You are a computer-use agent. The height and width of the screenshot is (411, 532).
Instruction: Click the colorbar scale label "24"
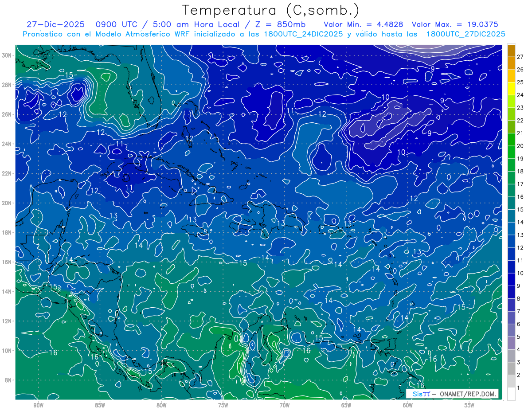[x=520, y=95]
